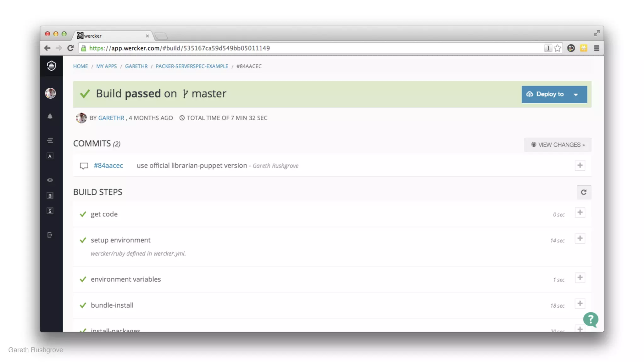
Task: Open the sidebar eye watch icon
Action: click(50, 180)
